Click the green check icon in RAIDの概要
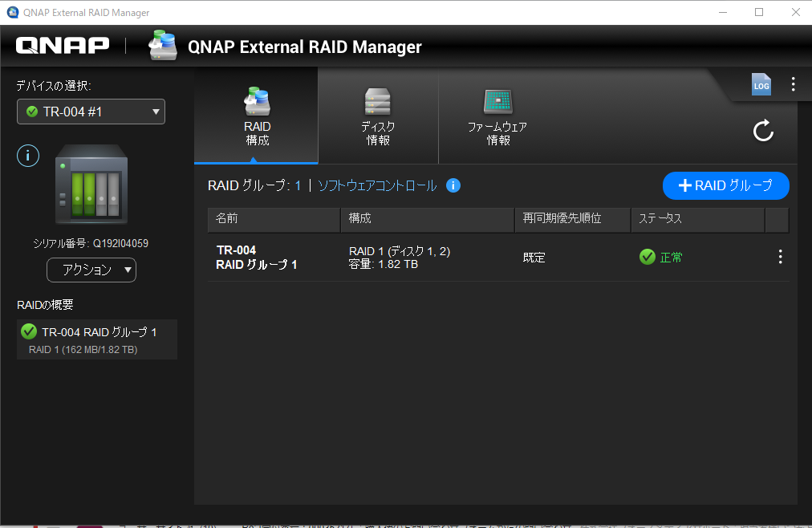This screenshot has height=528, width=812. (29, 331)
